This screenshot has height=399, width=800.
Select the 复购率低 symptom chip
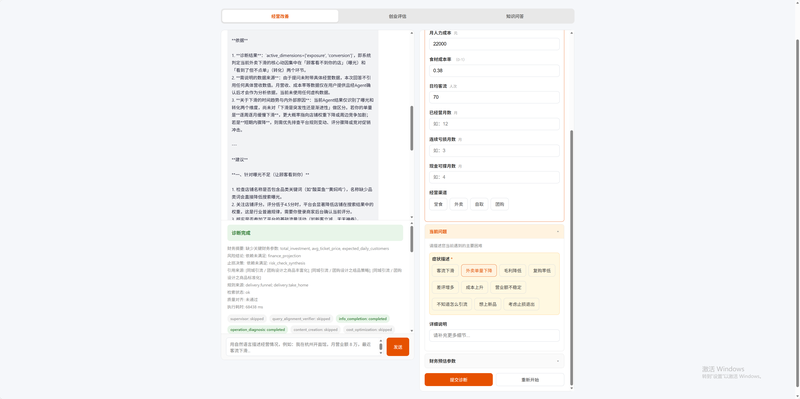542,270
